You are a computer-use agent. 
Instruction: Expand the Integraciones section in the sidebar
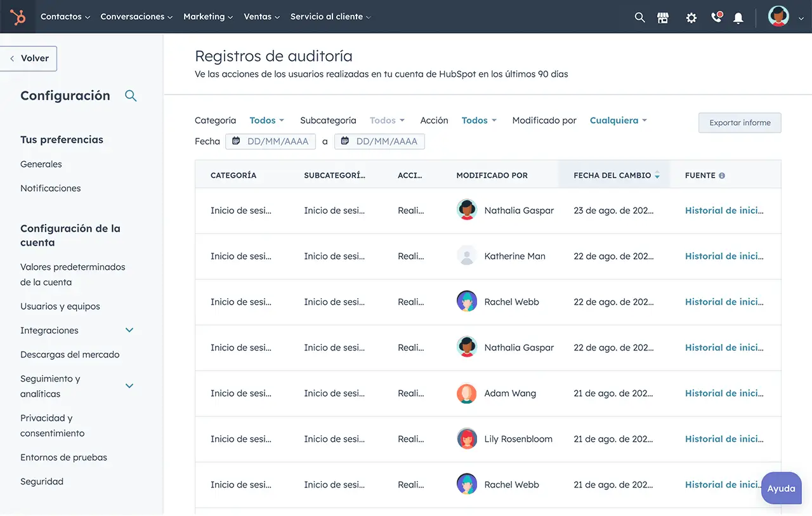[129, 330]
